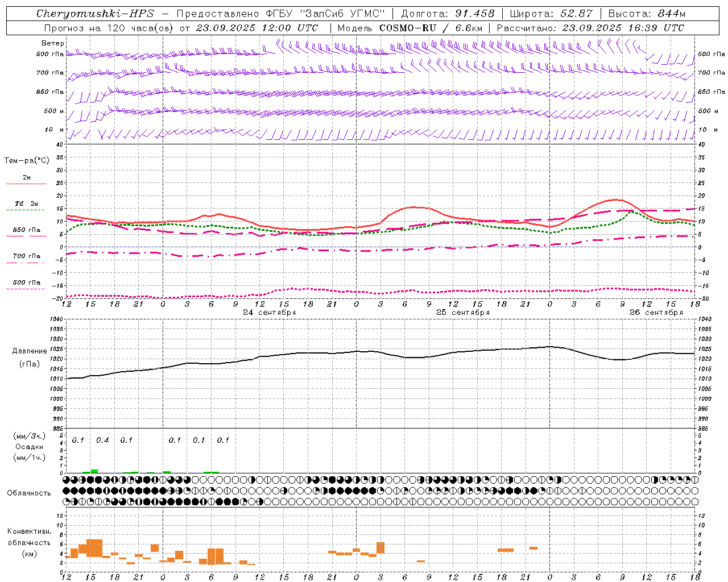Click the right-side 850 гПа wind level label

[712, 92]
